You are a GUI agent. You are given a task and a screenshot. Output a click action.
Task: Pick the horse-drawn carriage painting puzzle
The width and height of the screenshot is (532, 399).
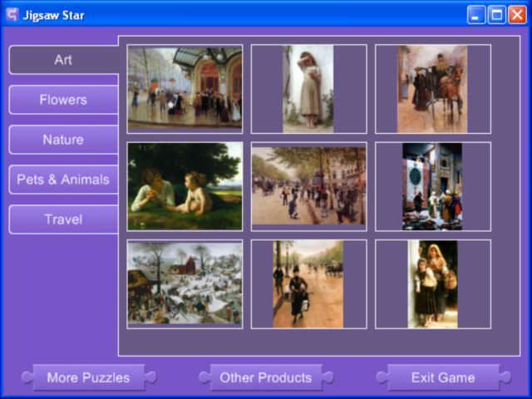[x=432, y=89]
